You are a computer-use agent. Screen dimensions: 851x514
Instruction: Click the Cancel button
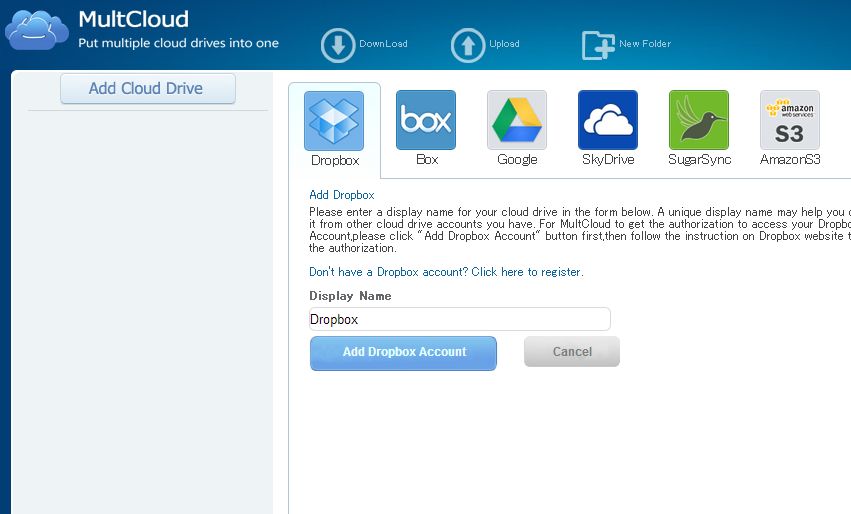pos(571,352)
